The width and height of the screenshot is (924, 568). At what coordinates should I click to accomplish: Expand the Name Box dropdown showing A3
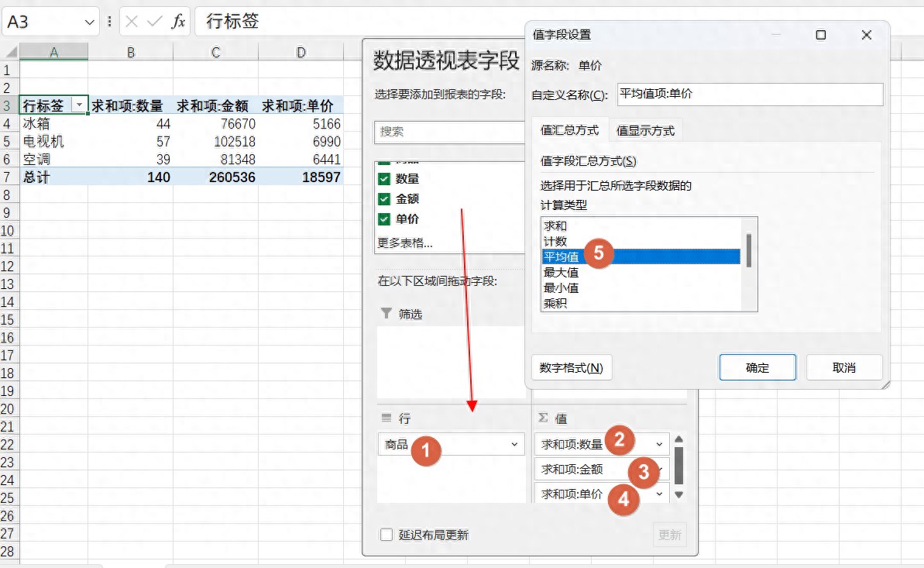[x=88, y=22]
